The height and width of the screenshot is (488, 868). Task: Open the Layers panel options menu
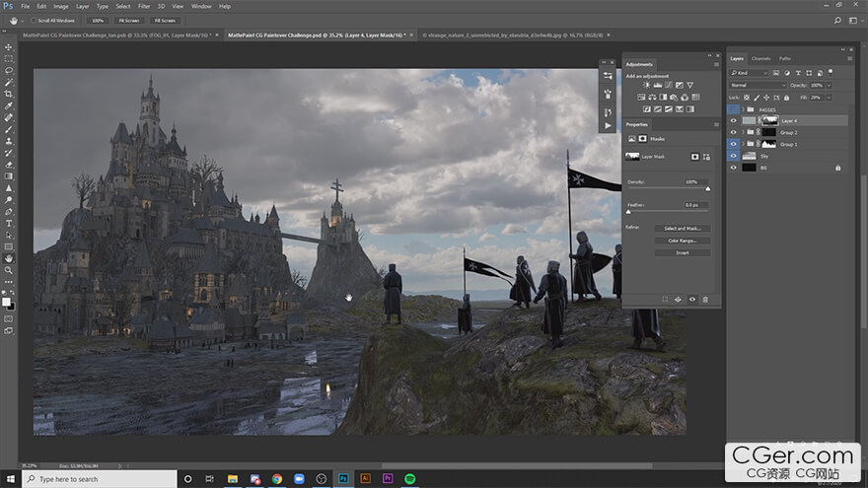tap(849, 58)
